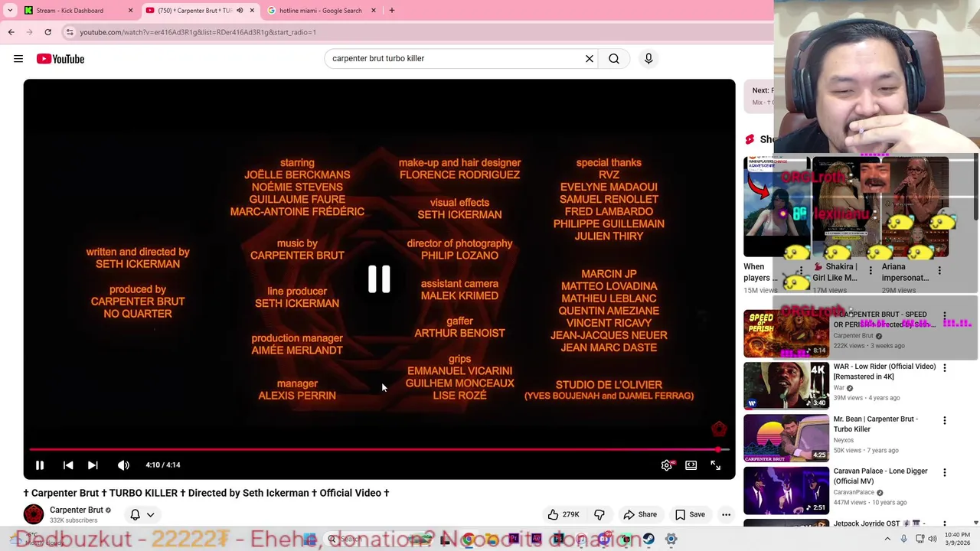Open options for Ariana impersonation short
The image size is (980, 551).
939,271
